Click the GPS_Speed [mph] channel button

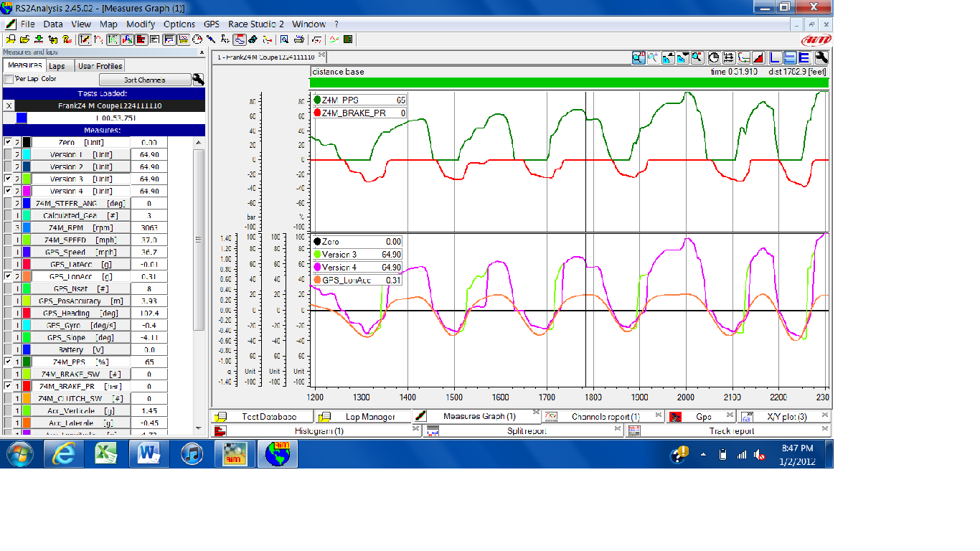tap(80, 253)
